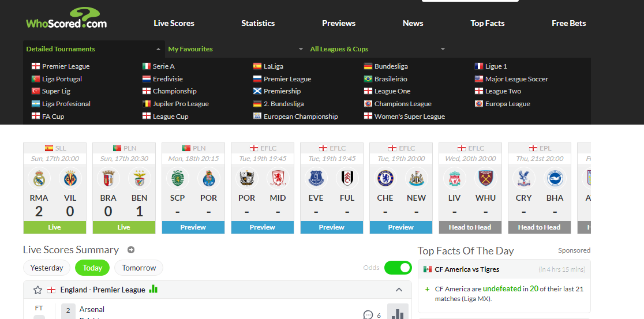Open Preview for CHE vs NEW
Screen dimensions: 644x319
pyautogui.click(x=401, y=227)
